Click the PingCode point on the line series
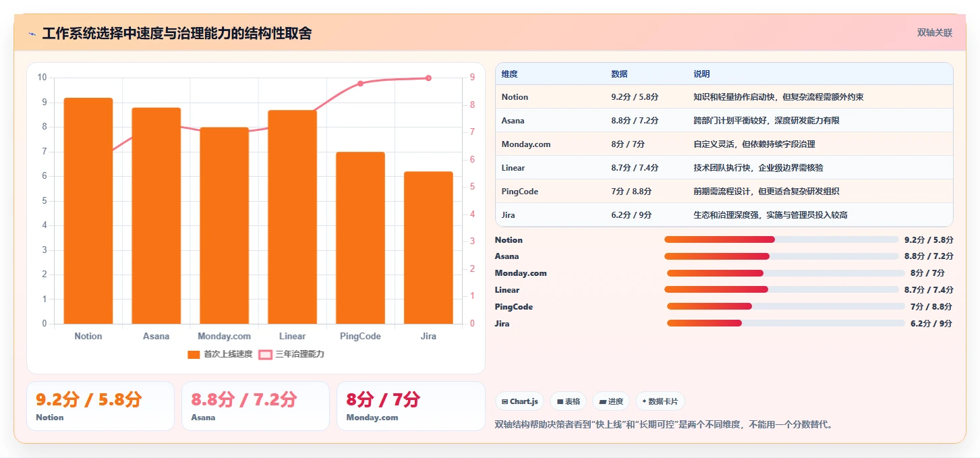This screenshot has width=980, height=458. coord(360,84)
